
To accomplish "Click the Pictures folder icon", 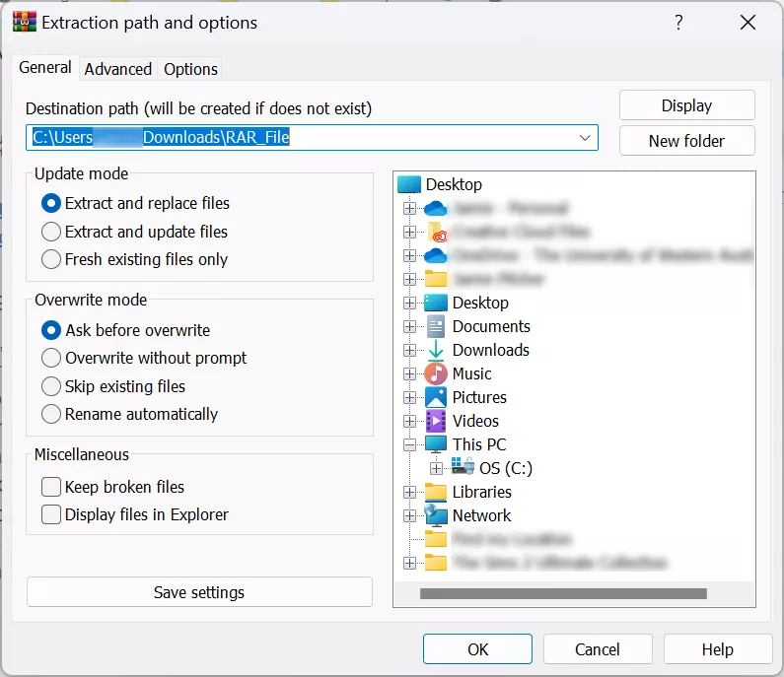I will [436, 398].
